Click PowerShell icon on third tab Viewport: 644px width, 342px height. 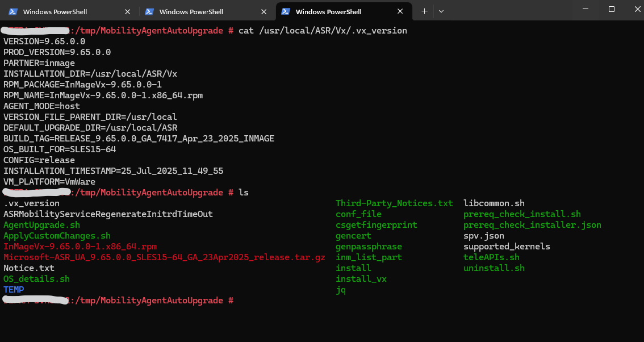click(x=286, y=11)
